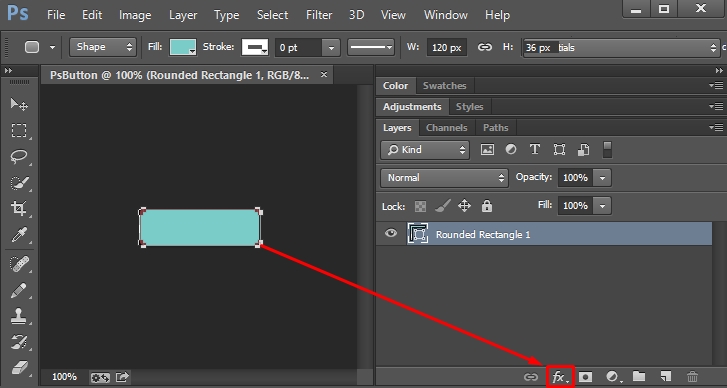Select the Crop tool
The image size is (727, 388).
click(x=19, y=209)
